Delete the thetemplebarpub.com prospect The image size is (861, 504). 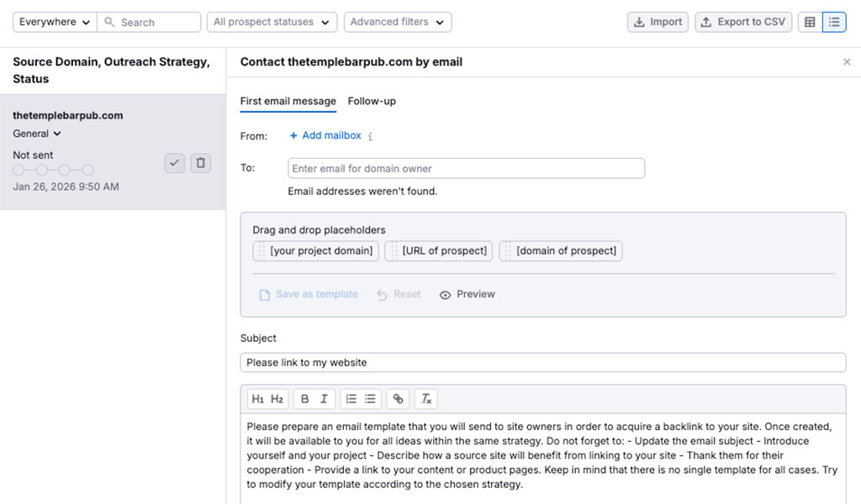pyautogui.click(x=200, y=163)
